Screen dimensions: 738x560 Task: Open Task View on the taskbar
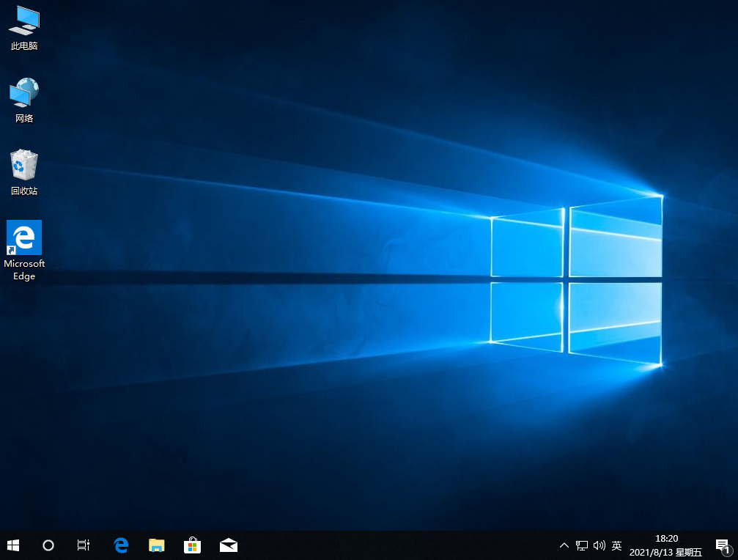coord(83,545)
